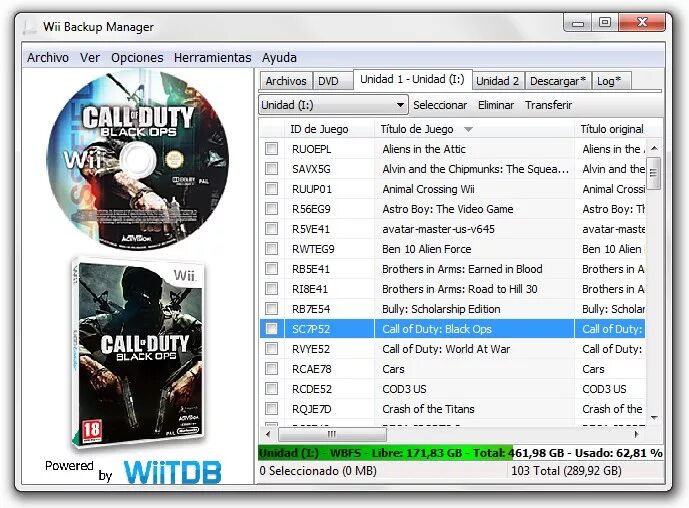Image resolution: width=689 pixels, height=508 pixels.
Task: Select the Unidad 1 - Unidad (I:) tab
Action: pos(412,80)
